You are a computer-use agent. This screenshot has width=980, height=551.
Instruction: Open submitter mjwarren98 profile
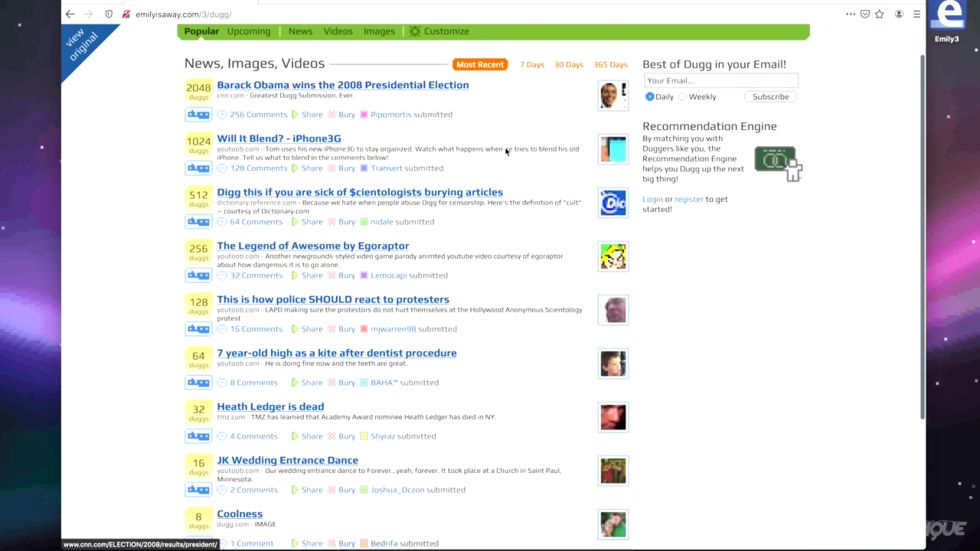coord(393,329)
